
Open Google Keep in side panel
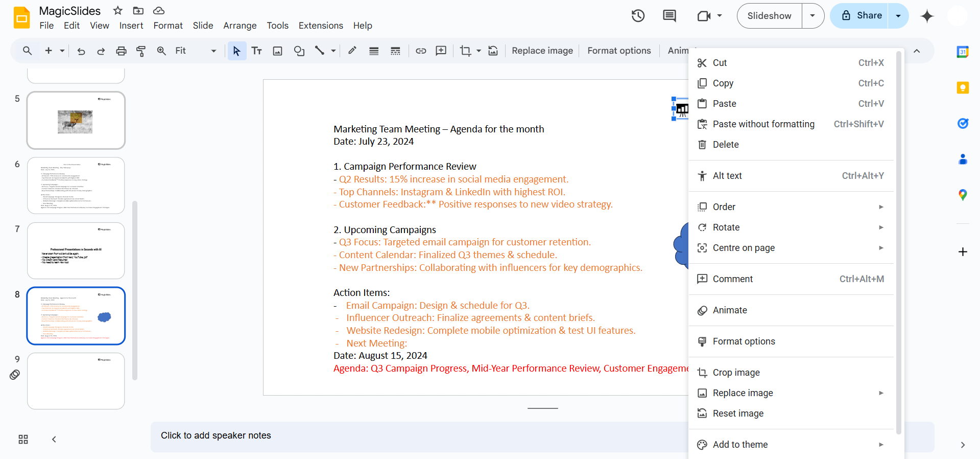tap(963, 88)
